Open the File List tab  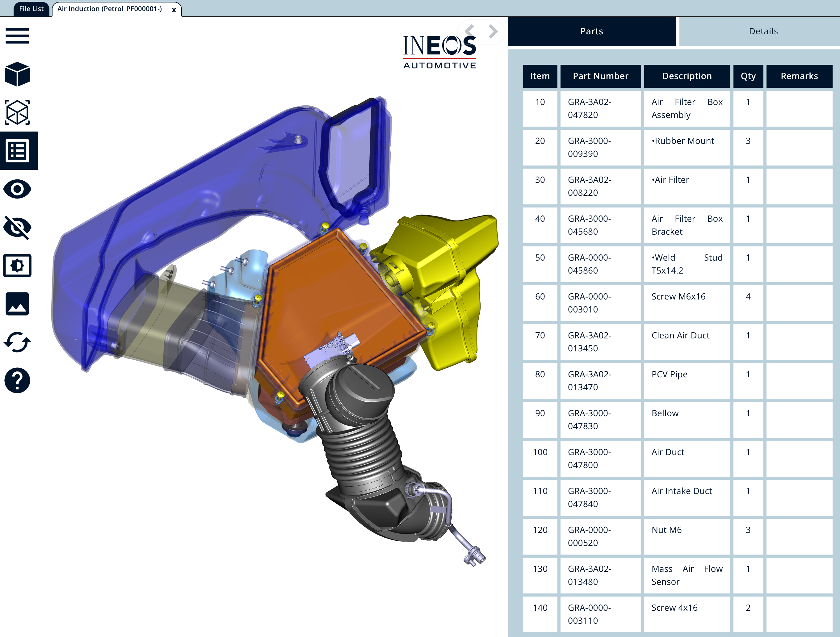[x=31, y=8]
